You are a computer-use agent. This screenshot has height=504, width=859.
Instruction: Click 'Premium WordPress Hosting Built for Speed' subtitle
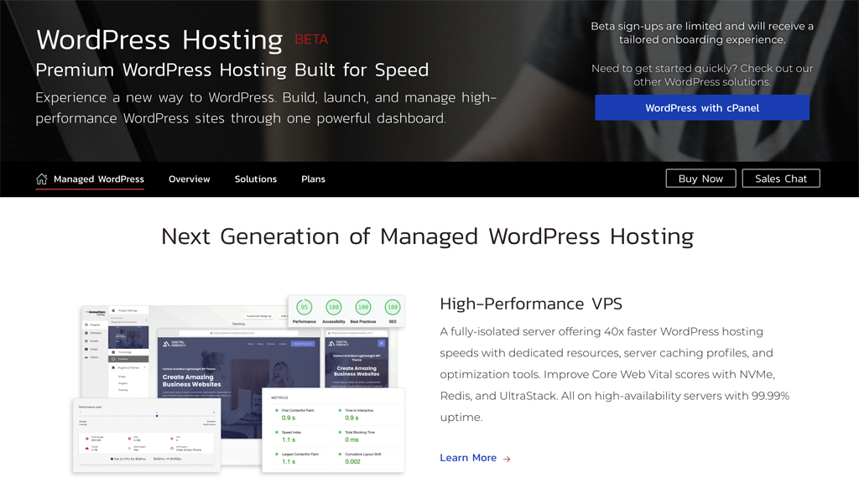[x=232, y=70]
